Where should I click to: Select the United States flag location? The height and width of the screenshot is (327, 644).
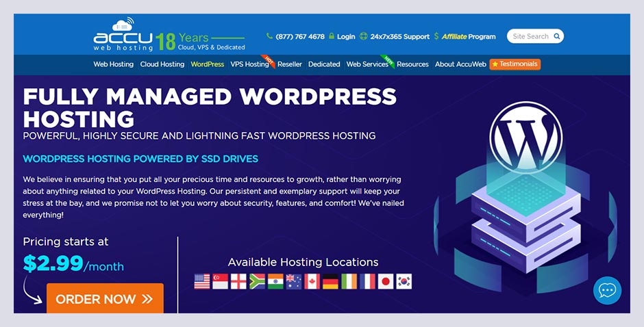click(201, 281)
